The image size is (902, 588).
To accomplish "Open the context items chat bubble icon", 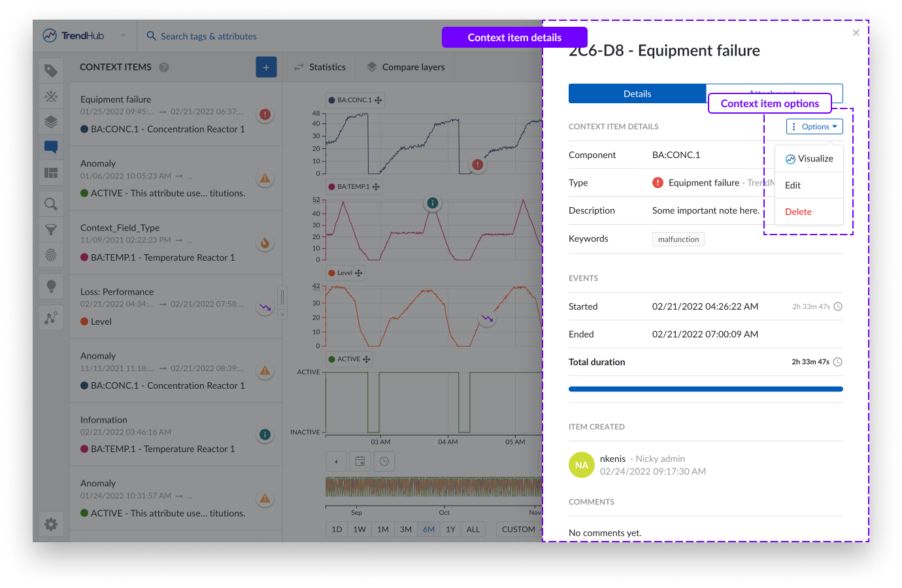I will 51,147.
